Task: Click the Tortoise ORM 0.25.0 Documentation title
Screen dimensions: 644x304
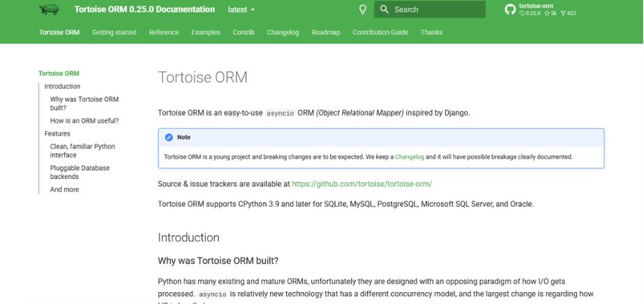Action: tap(144, 9)
